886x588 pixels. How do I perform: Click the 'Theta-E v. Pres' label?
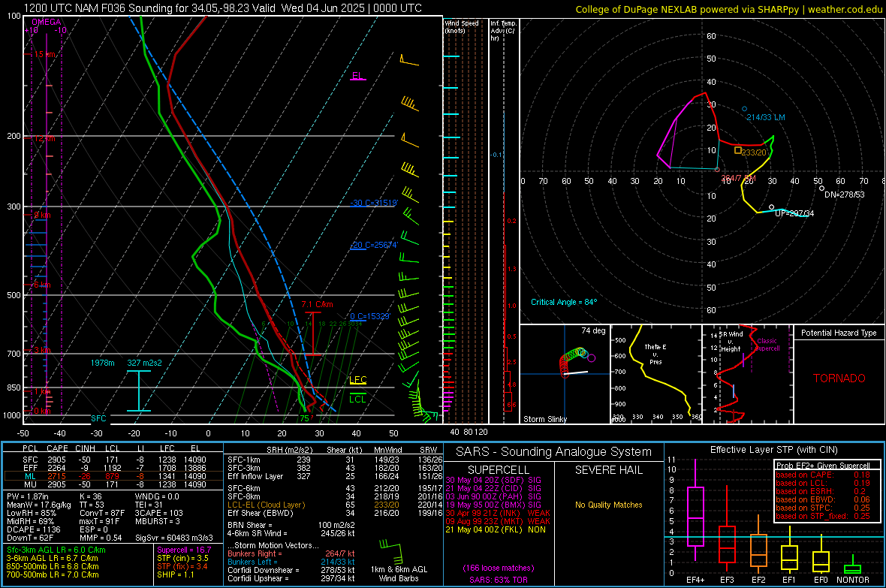[x=655, y=354]
